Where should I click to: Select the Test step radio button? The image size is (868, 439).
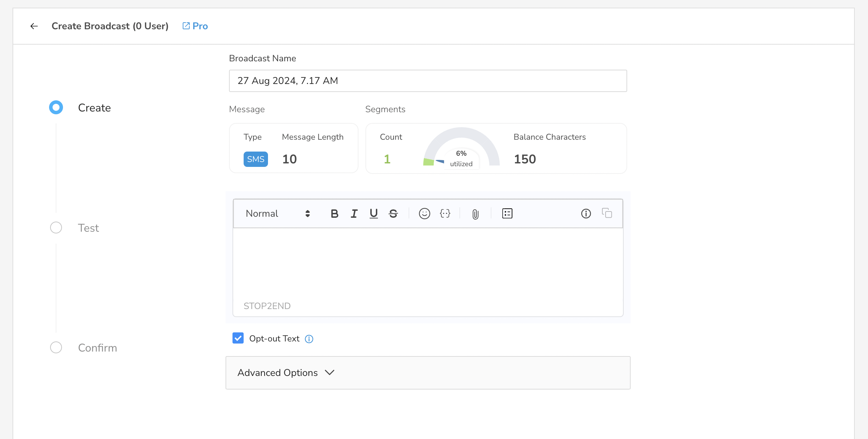[56, 228]
